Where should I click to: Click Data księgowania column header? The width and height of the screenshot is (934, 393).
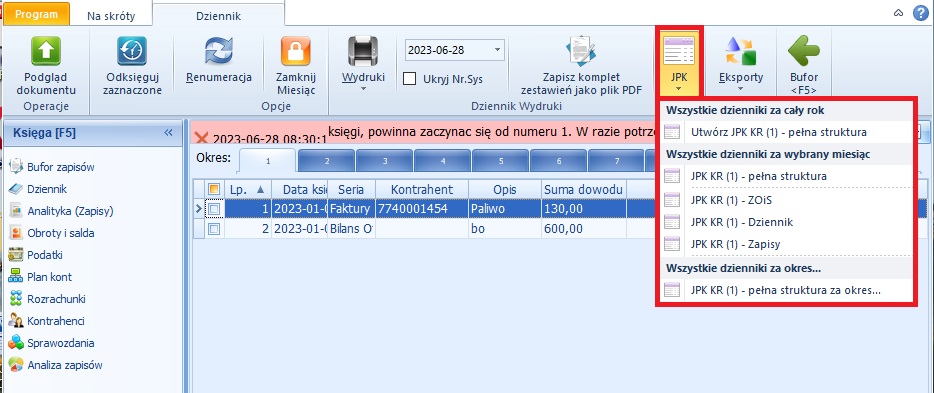click(300, 189)
